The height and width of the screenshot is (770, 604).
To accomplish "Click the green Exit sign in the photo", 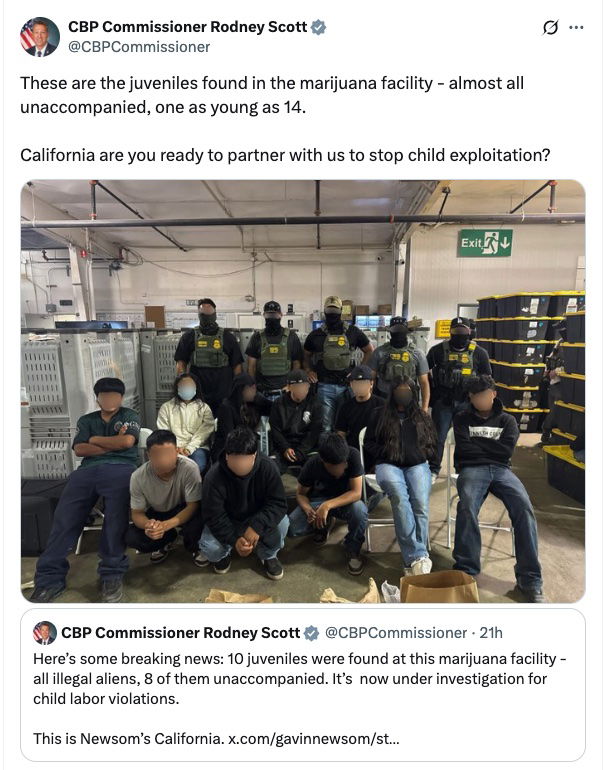I will [485, 243].
